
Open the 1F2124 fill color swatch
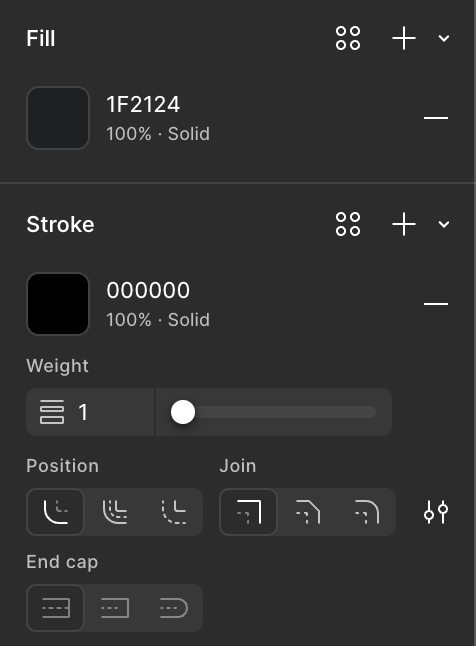(x=58, y=118)
